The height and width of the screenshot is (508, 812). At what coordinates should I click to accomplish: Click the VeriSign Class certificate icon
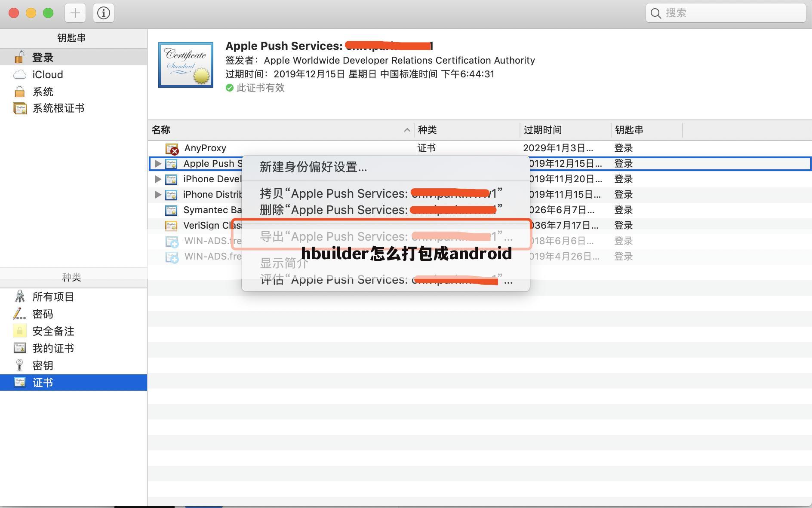(x=171, y=226)
